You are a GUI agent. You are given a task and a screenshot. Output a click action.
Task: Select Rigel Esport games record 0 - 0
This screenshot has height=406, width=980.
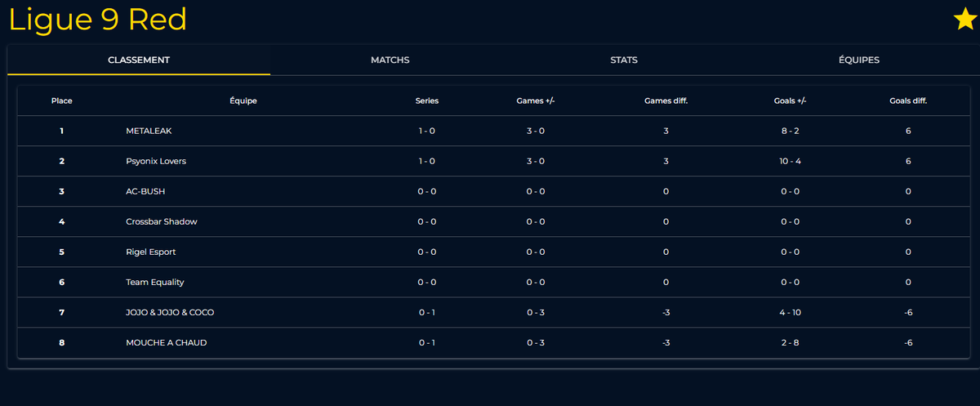pyautogui.click(x=536, y=252)
